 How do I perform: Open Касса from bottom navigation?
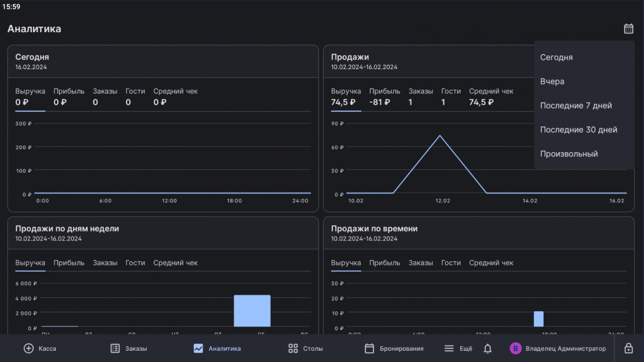pos(40,349)
